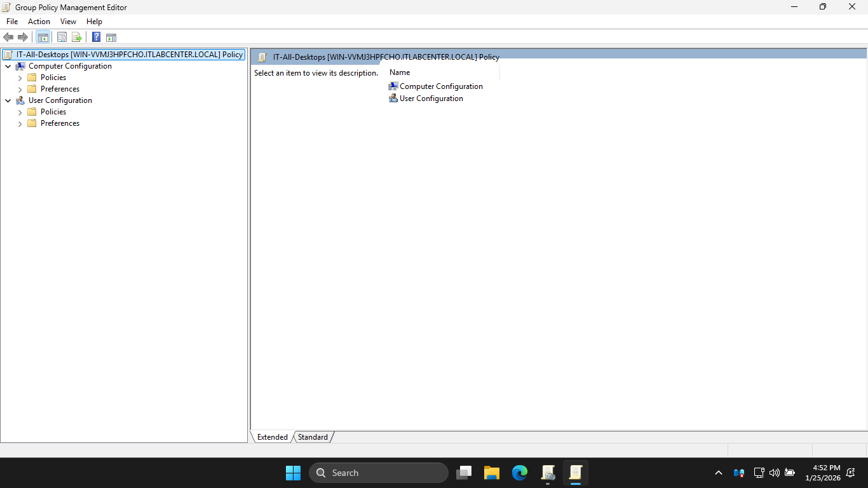Open the View menu

[68, 22]
